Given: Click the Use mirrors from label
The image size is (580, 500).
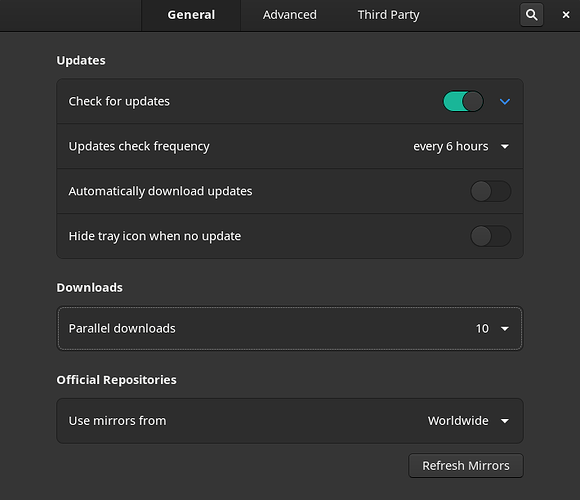Looking at the screenshot, I should click(x=117, y=421).
